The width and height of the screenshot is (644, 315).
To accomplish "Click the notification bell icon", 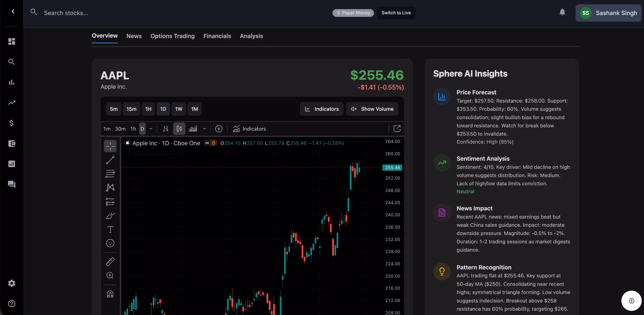I will (x=562, y=12).
